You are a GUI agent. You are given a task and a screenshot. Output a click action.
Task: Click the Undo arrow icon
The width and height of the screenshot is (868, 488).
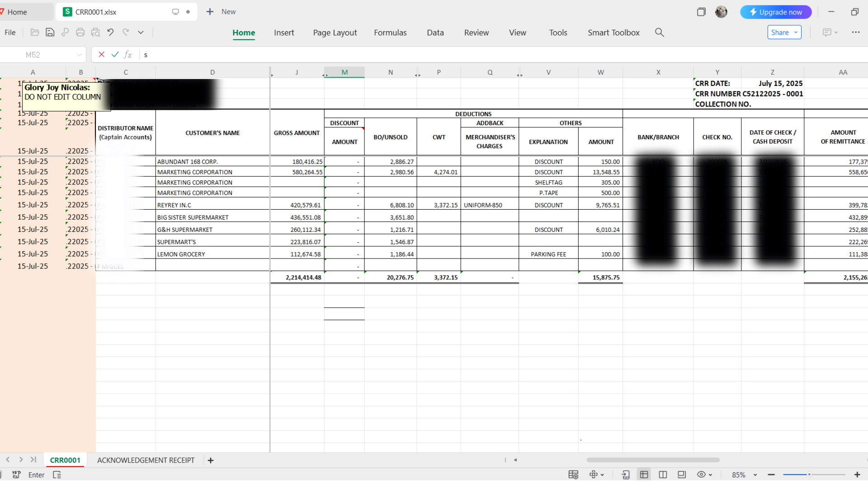(110, 32)
